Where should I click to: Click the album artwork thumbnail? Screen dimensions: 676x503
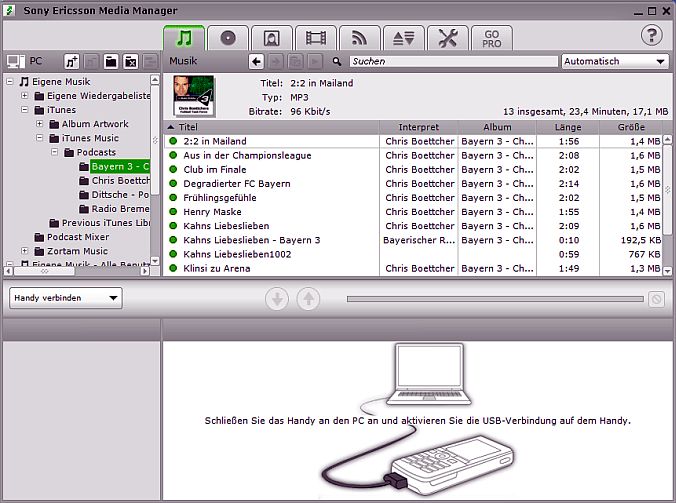(194, 96)
